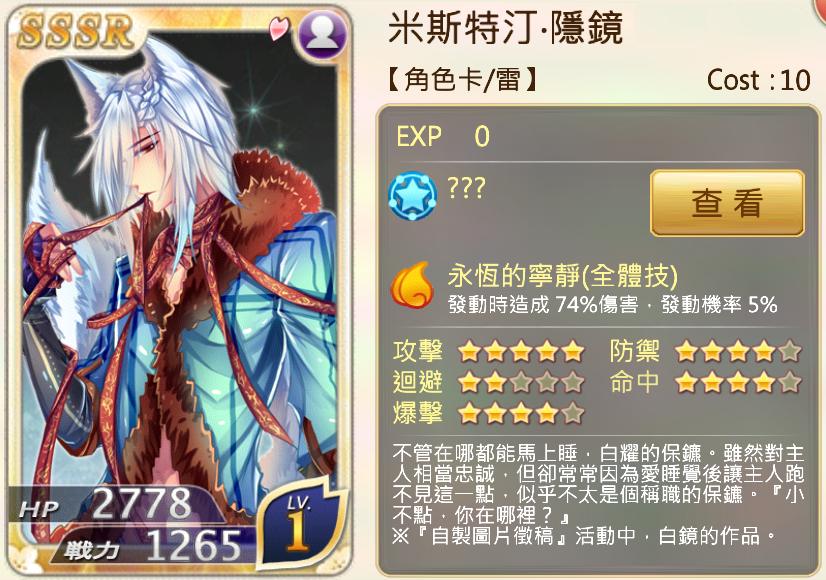Click the 迴避 evasion star rating
Screen dimensions: 826x580
tap(521, 381)
